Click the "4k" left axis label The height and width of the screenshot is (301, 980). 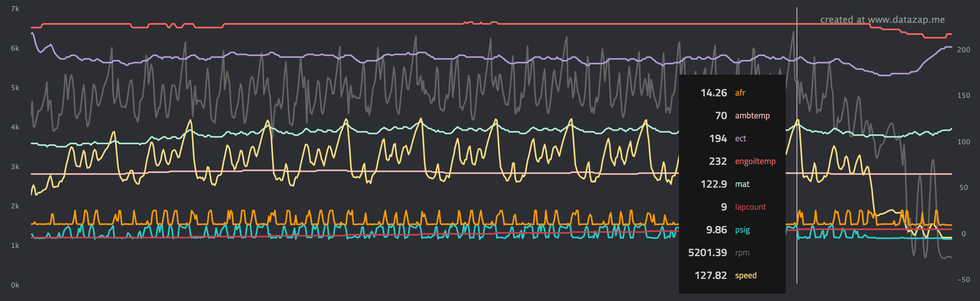[x=15, y=127]
